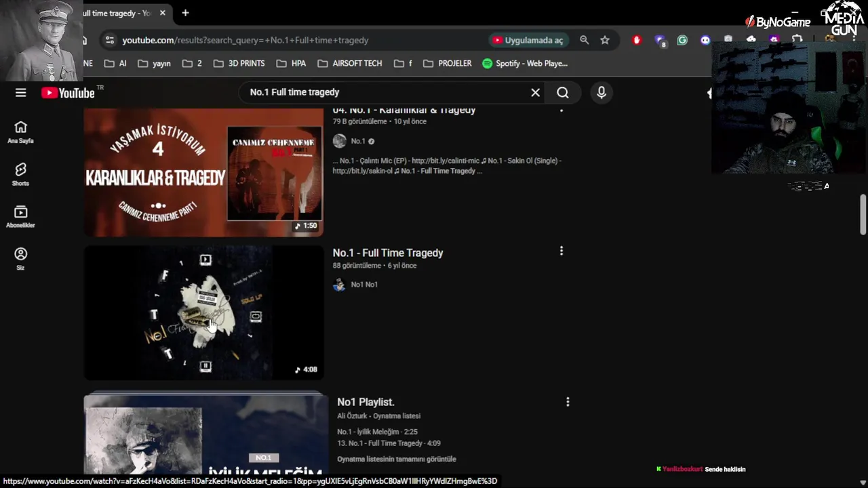Open the Grammarly extension icon

pos(682,40)
